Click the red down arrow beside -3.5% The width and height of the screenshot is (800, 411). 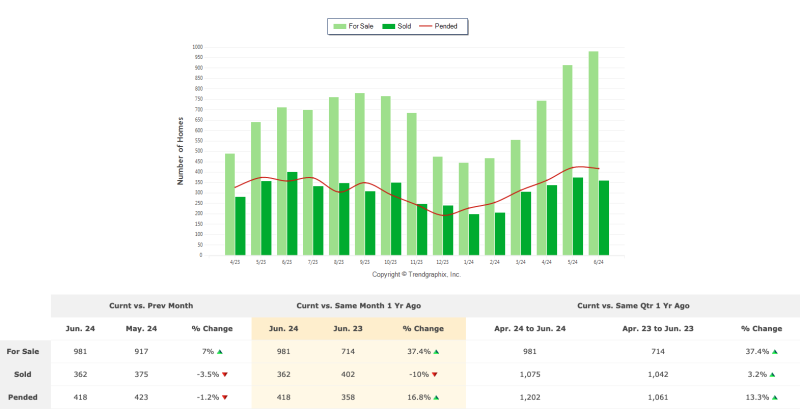pyautogui.click(x=224, y=375)
